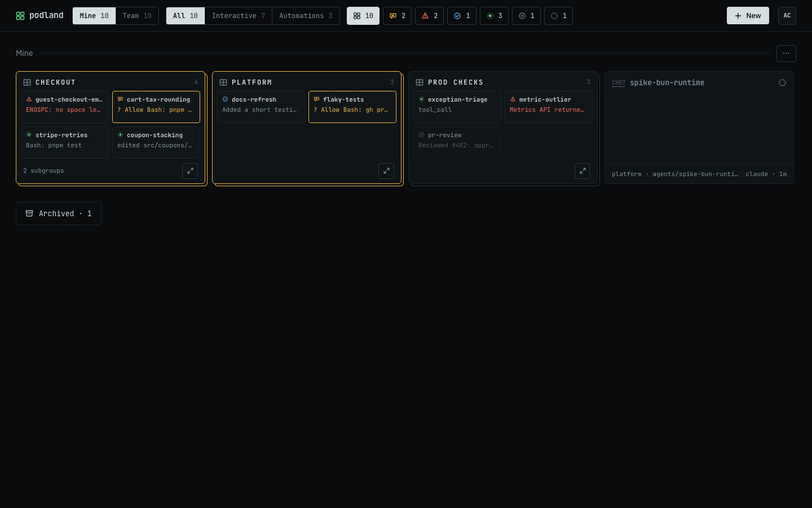Click the plus icon in the New button

(x=738, y=16)
